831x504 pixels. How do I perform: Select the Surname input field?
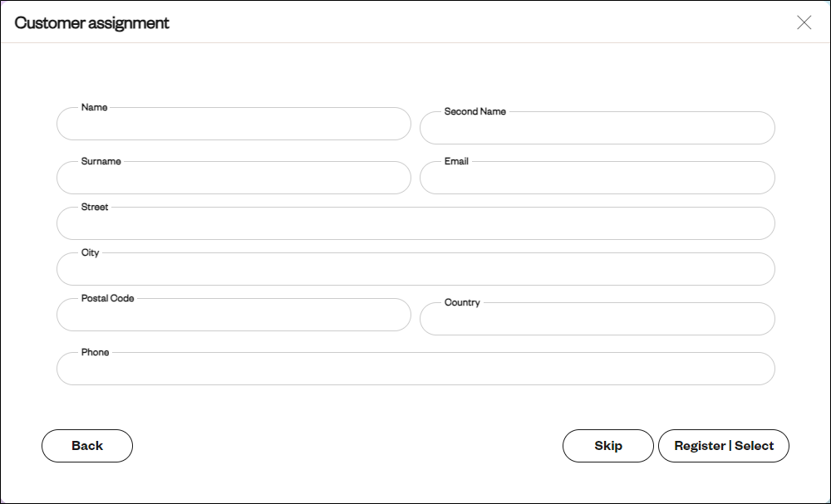point(234,178)
